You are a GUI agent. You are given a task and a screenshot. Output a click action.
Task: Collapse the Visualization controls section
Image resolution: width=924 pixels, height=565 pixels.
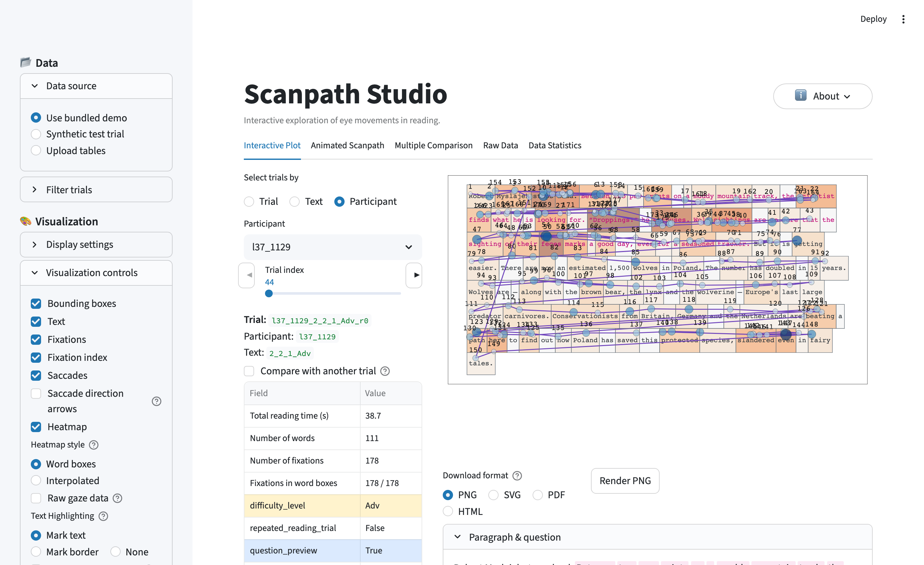pos(96,273)
